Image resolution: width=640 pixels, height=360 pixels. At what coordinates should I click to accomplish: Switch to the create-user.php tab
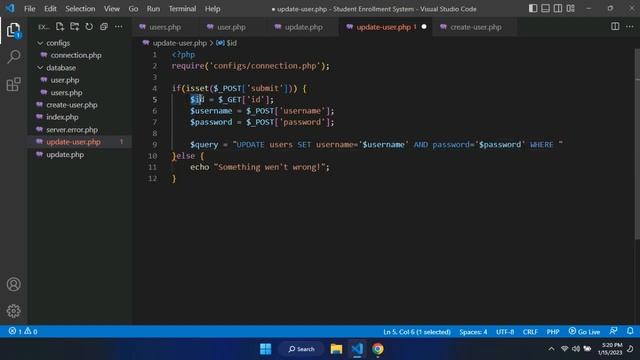(476, 27)
